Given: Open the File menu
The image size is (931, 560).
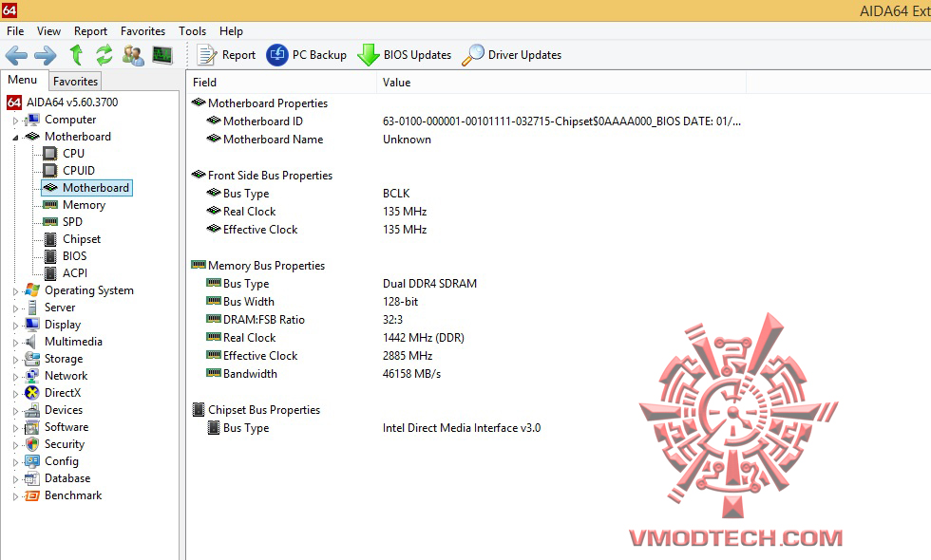Looking at the screenshot, I should pos(15,30).
